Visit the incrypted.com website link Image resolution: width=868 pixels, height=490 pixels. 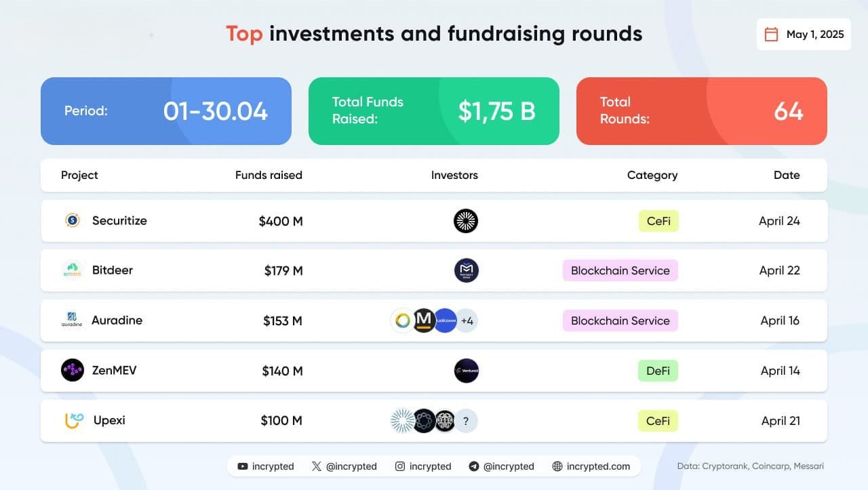(591, 466)
